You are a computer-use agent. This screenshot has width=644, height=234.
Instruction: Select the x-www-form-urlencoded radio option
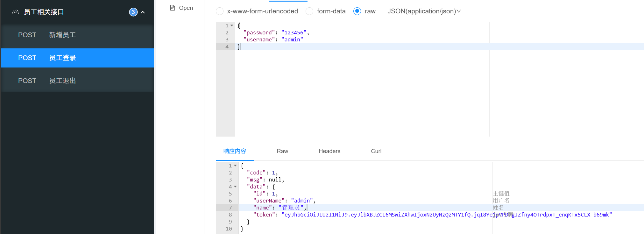pyautogui.click(x=220, y=11)
